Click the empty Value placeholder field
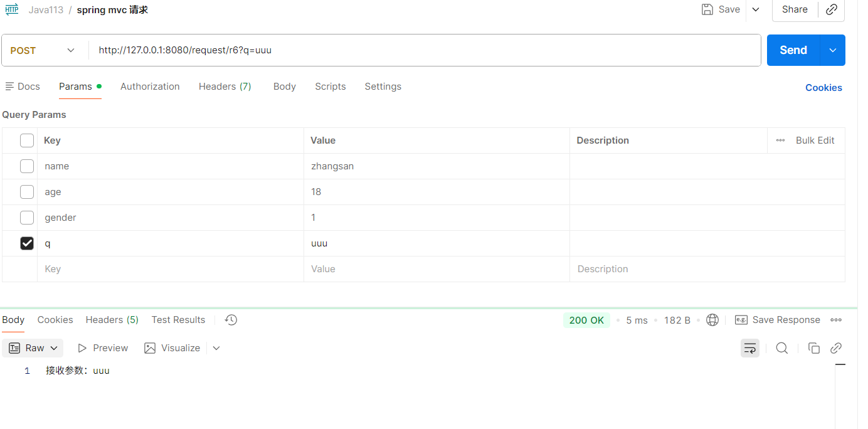Screen dimensions: 868x429 [x=437, y=269]
